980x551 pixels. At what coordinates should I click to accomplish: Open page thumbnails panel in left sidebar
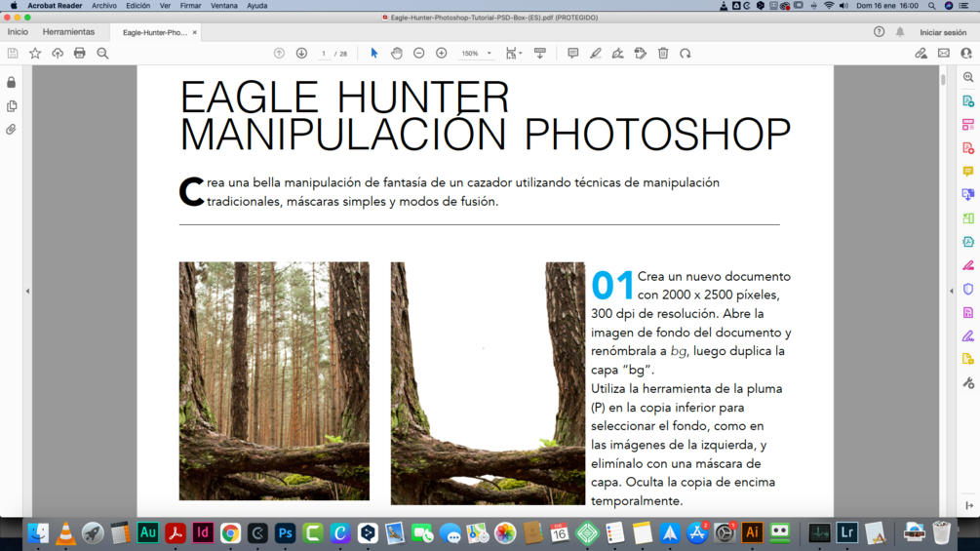[x=12, y=106]
